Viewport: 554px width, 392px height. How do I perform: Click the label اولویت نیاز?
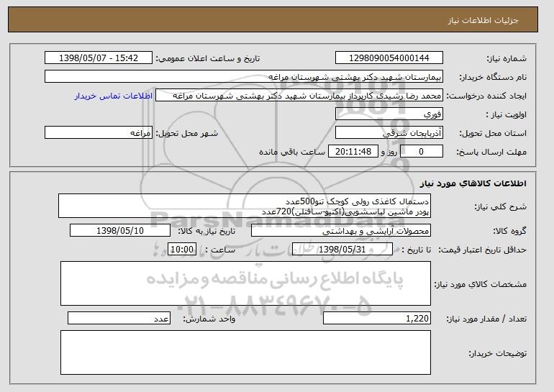[x=507, y=115]
